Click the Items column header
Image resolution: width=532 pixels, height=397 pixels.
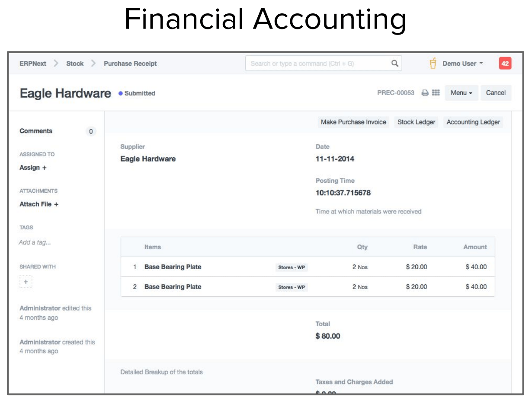coord(153,247)
